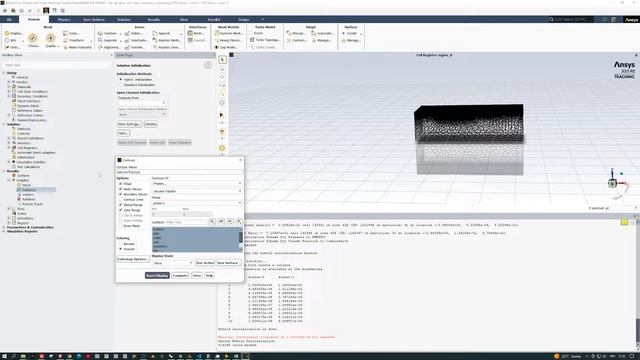Click the Patch button

tap(123, 133)
